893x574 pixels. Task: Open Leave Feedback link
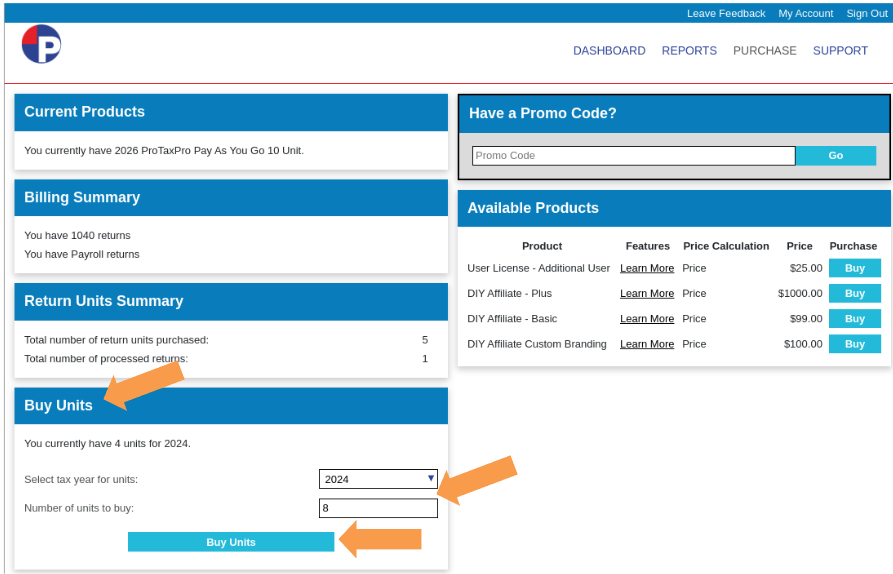[x=726, y=14]
